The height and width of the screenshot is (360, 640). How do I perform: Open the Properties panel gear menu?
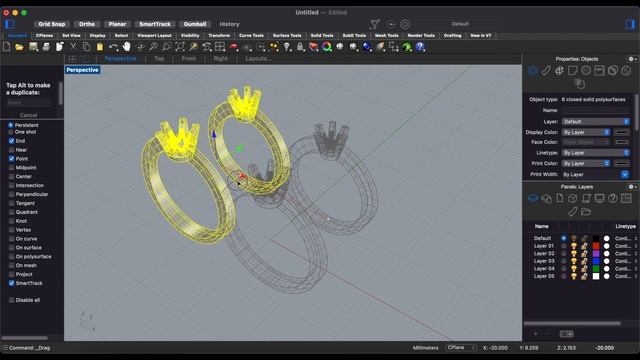(632, 59)
